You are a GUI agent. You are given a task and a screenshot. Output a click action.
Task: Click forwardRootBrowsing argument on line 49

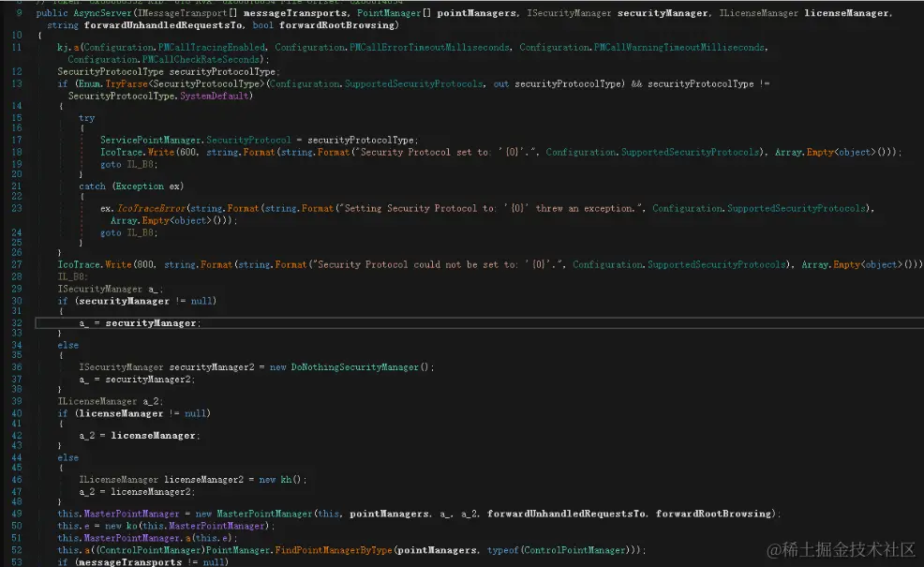pos(713,515)
